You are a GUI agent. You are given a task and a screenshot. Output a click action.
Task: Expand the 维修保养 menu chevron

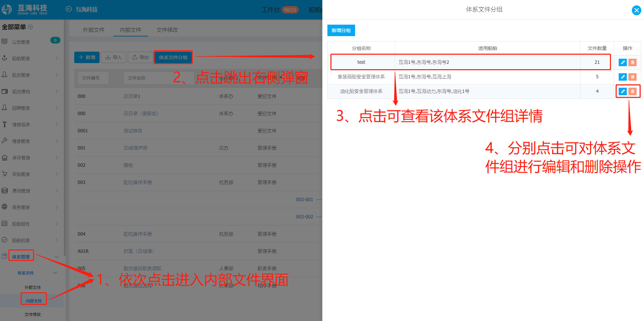57,125
